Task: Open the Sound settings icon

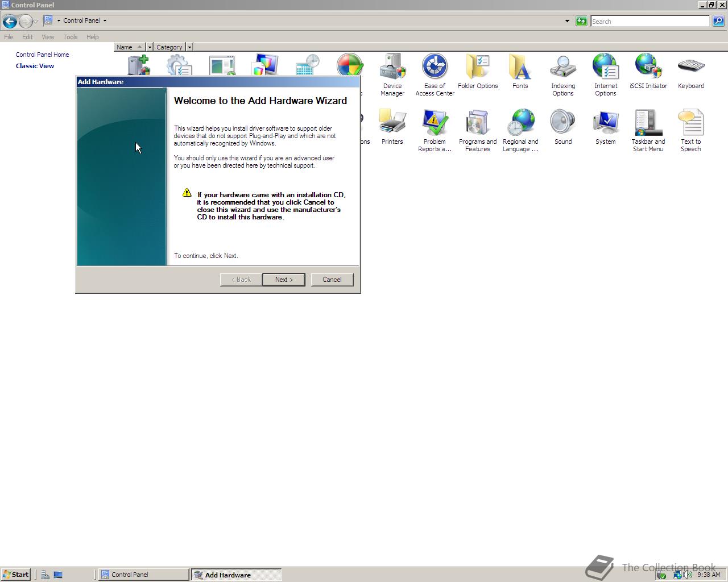Action: point(562,127)
